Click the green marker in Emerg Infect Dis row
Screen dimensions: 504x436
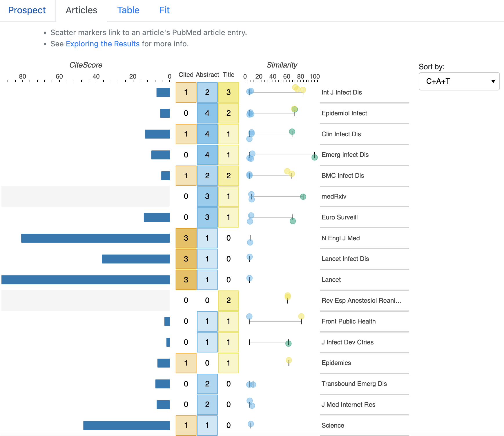(x=314, y=157)
